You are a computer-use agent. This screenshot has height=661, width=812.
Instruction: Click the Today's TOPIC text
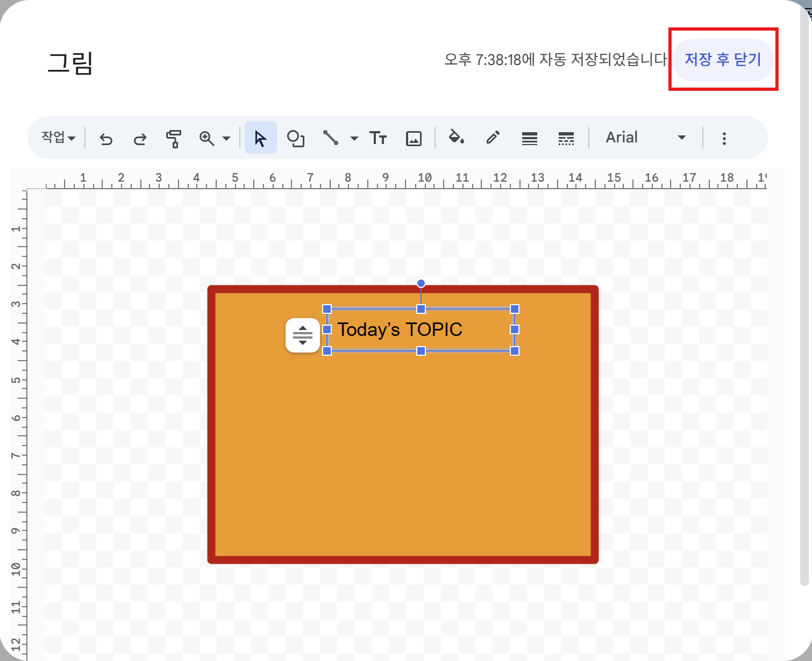point(400,329)
